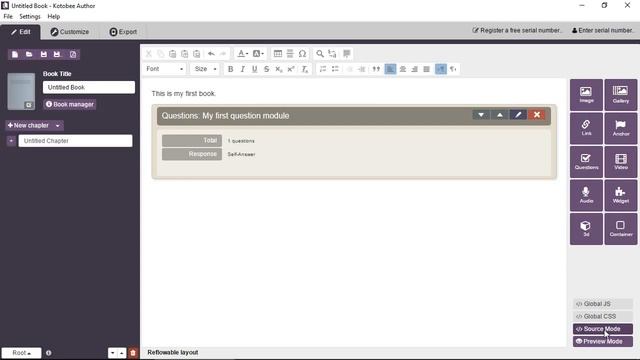
Task: Move chapter up arrow in sidebar footer
Action: tap(122, 353)
